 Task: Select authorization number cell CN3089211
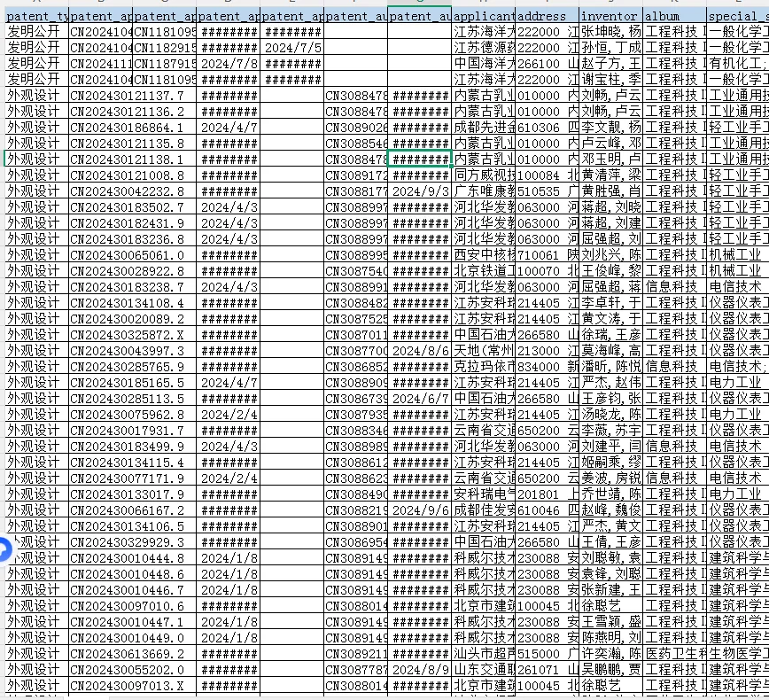click(355, 653)
